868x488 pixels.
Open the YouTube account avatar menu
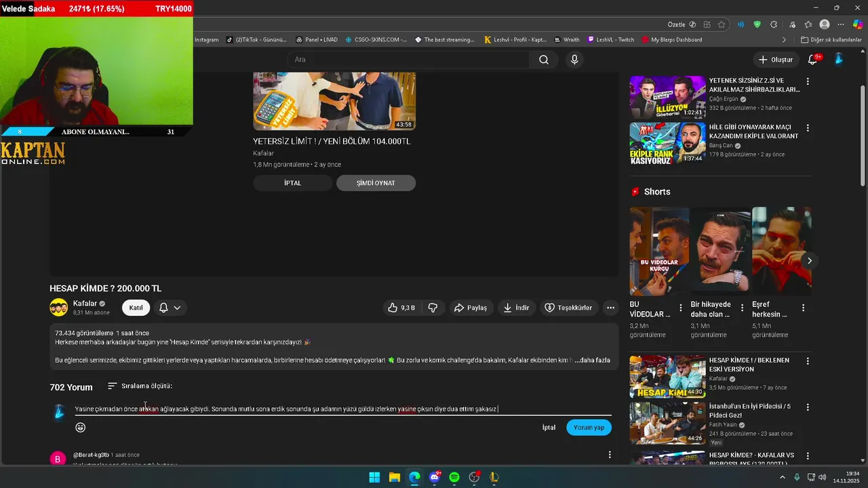click(839, 60)
